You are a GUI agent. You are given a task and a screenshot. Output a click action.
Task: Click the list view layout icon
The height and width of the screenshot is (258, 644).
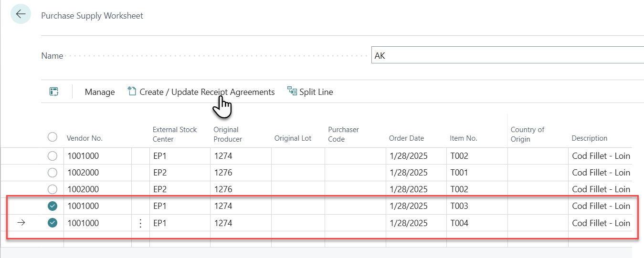point(54,92)
